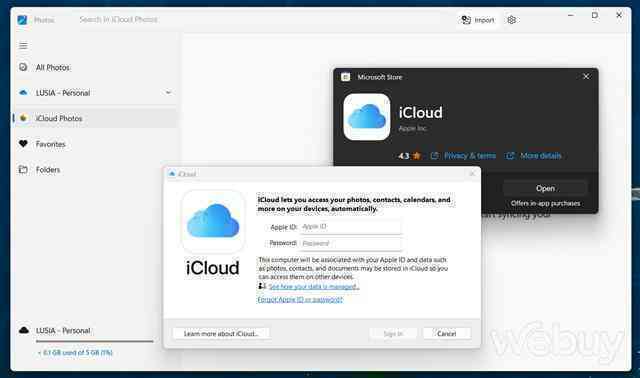Click the iCloud Photos colorful icon
The height and width of the screenshot is (378, 640).
[x=23, y=118]
